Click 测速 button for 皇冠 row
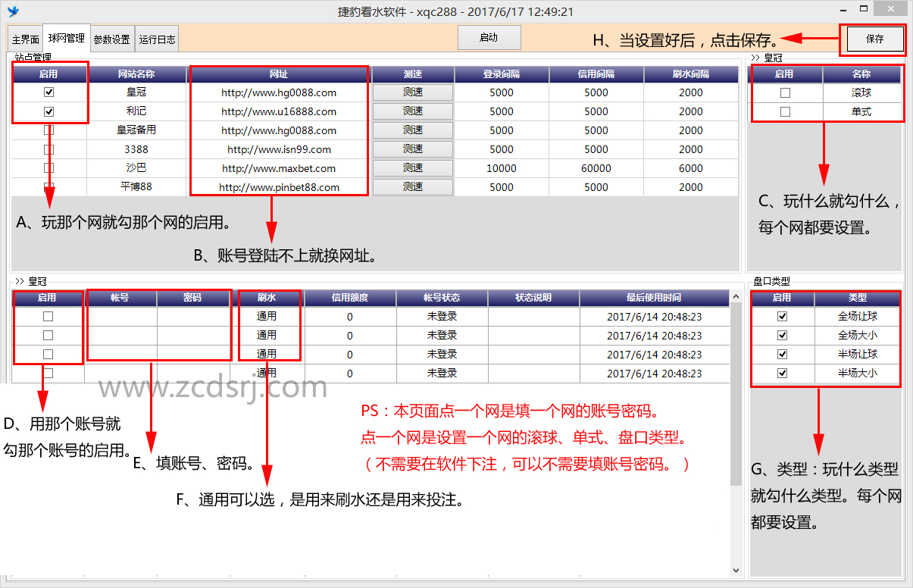Viewport: 913px width, 588px height. click(413, 92)
